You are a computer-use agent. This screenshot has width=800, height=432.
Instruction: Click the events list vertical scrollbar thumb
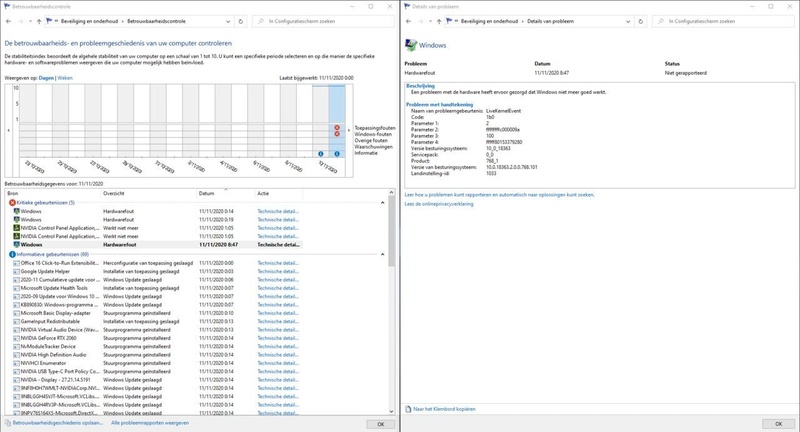click(391, 231)
